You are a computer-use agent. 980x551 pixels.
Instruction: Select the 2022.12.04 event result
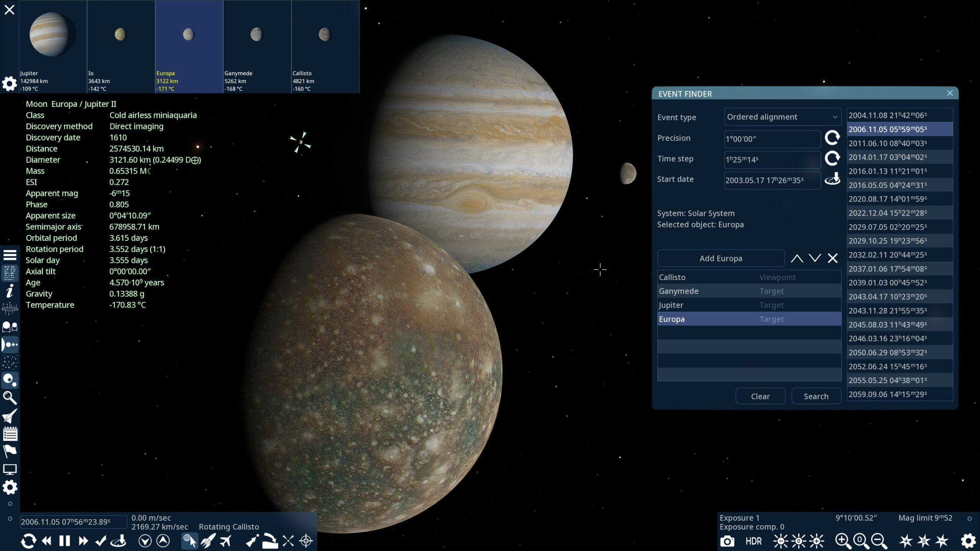(x=900, y=213)
